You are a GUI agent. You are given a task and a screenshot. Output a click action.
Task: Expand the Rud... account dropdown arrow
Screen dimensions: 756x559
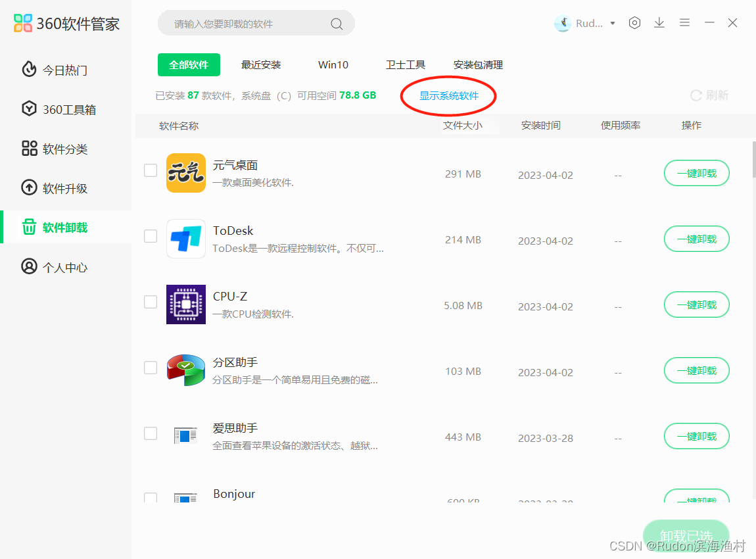click(x=612, y=23)
